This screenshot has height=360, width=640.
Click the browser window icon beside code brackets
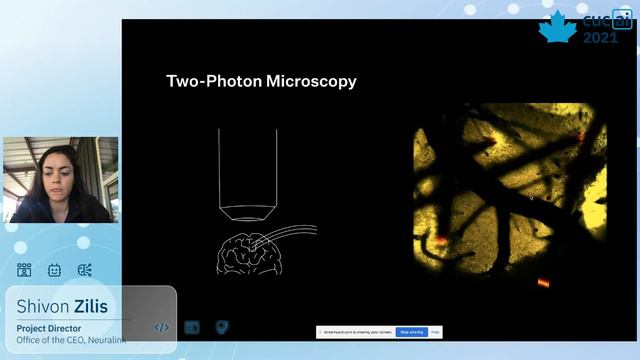[192, 327]
